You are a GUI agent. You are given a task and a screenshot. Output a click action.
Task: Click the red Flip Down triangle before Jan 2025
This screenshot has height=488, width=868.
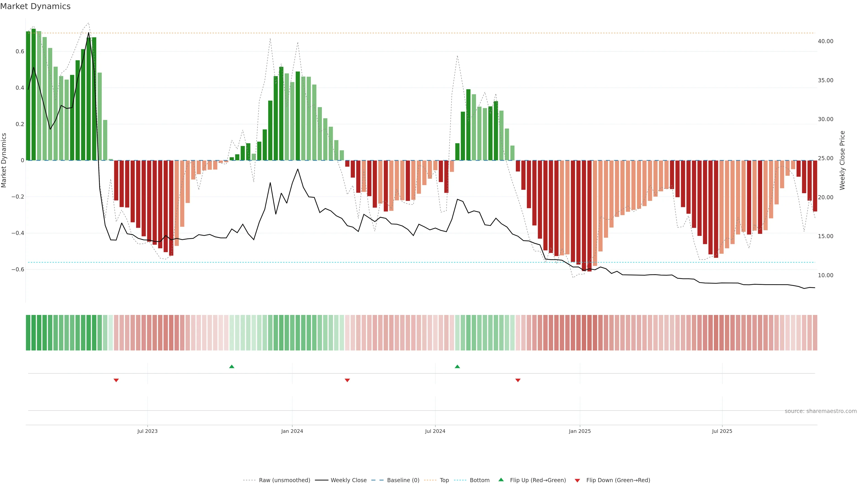pyautogui.click(x=518, y=380)
